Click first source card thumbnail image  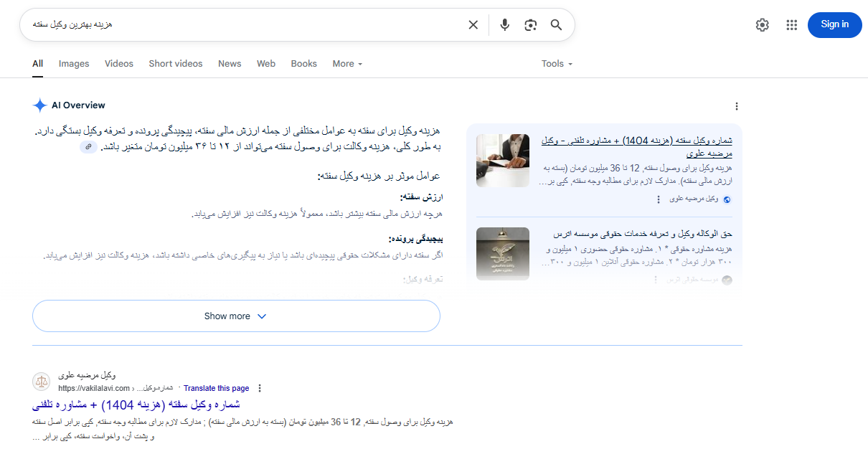pyautogui.click(x=503, y=161)
